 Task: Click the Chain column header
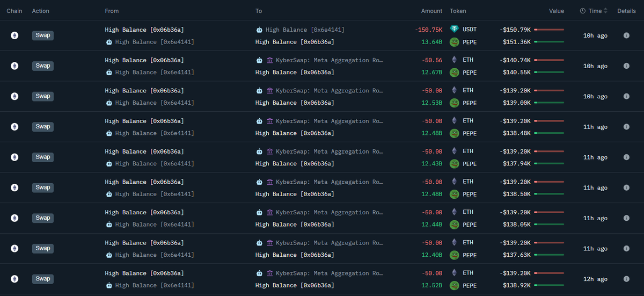coord(14,11)
